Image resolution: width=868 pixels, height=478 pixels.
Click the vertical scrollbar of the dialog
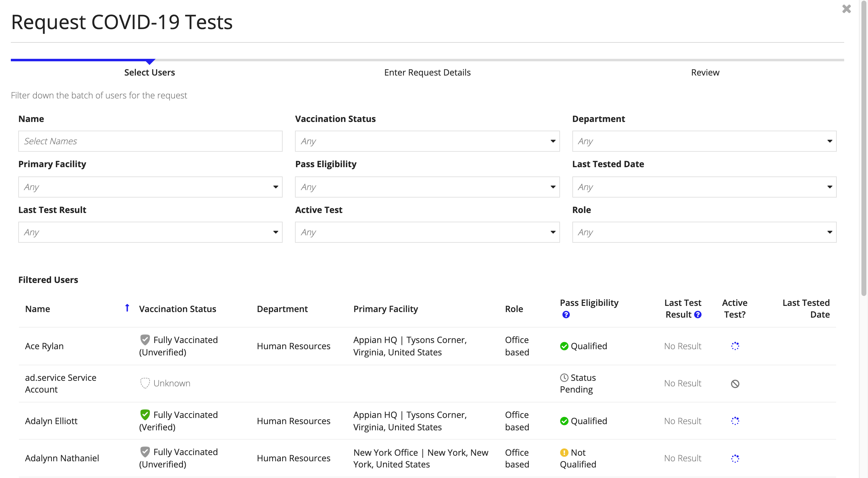pyautogui.click(x=864, y=148)
